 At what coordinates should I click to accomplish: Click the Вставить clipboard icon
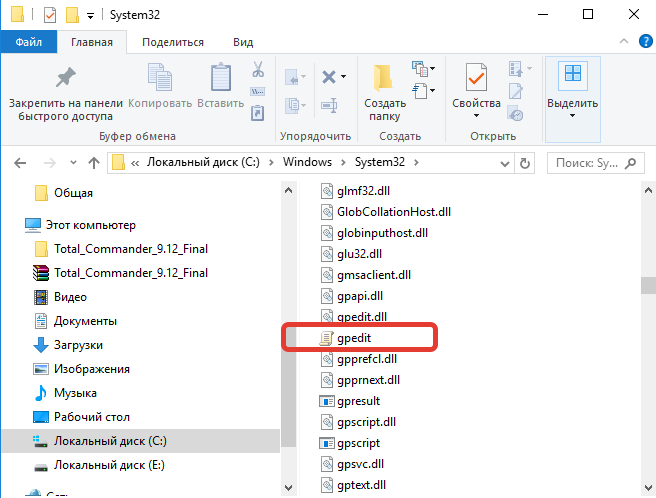pyautogui.click(x=220, y=77)
